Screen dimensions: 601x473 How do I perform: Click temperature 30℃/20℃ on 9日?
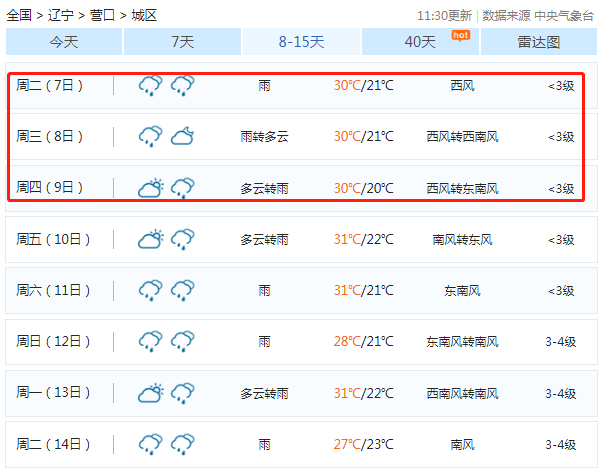(363, 188)
